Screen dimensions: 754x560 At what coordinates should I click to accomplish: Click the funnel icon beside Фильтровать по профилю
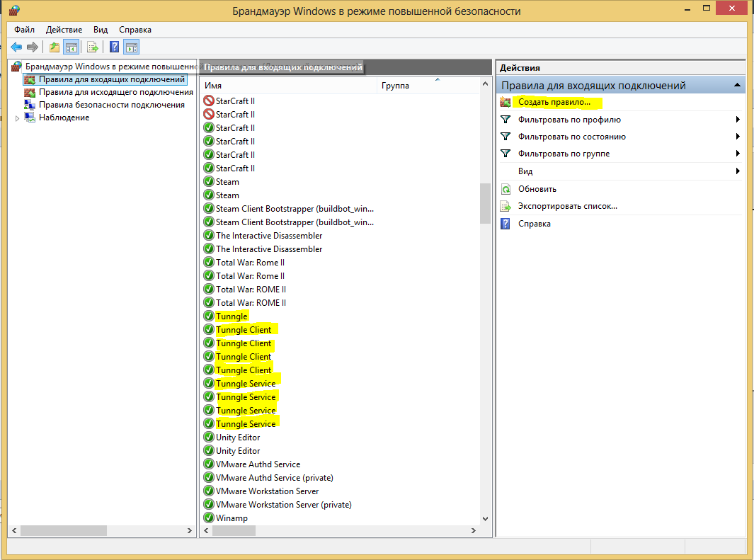(505, 119)
